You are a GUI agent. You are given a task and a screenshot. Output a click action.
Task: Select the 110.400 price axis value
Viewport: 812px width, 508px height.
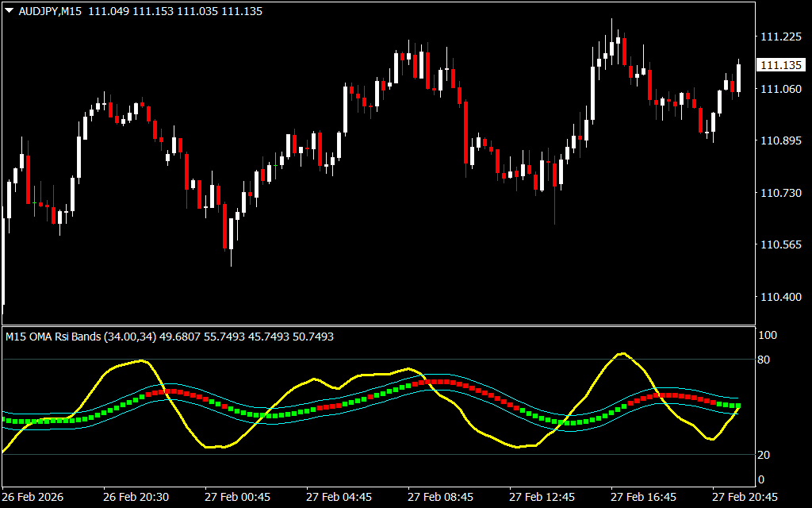pyautogui.click(x=780, y=298)
